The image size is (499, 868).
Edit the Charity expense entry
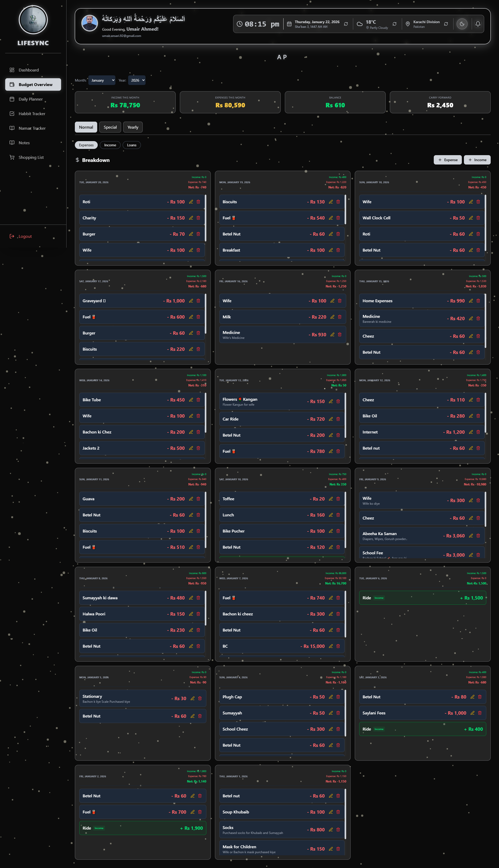click(191, 218)
